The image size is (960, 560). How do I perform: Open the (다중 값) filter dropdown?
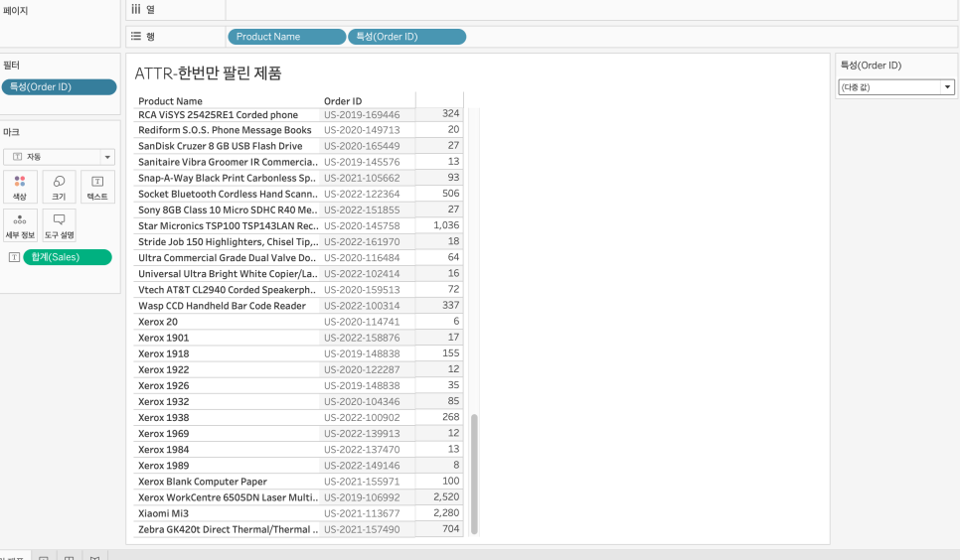(x=896, y=87)
